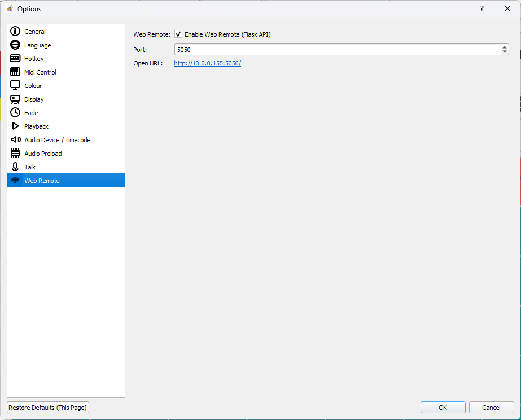521x420 pixels.
Task: Open the http://10.0.0.155:5050/ link
Action: (209, 63)
